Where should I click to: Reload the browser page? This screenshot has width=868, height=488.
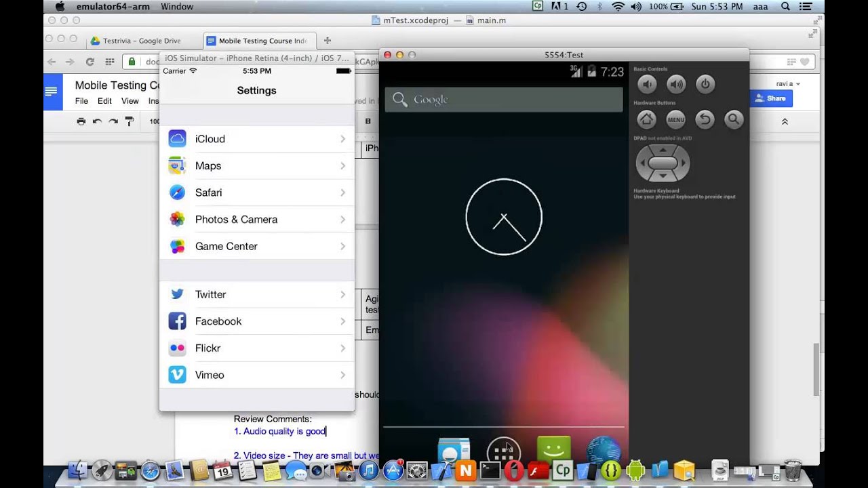pos(90,62)
